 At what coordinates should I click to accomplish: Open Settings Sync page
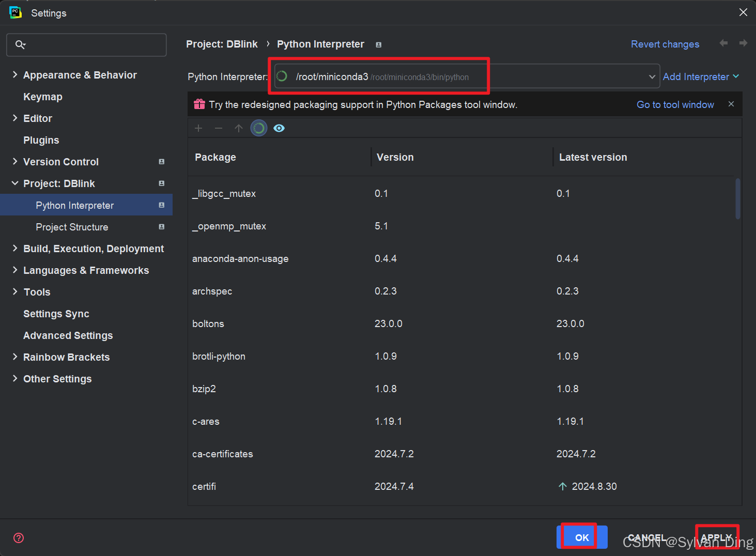[56, 314]
